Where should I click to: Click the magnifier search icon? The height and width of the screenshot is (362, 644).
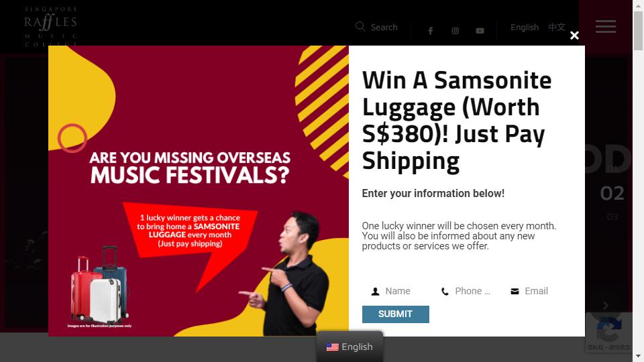[360, 27]
